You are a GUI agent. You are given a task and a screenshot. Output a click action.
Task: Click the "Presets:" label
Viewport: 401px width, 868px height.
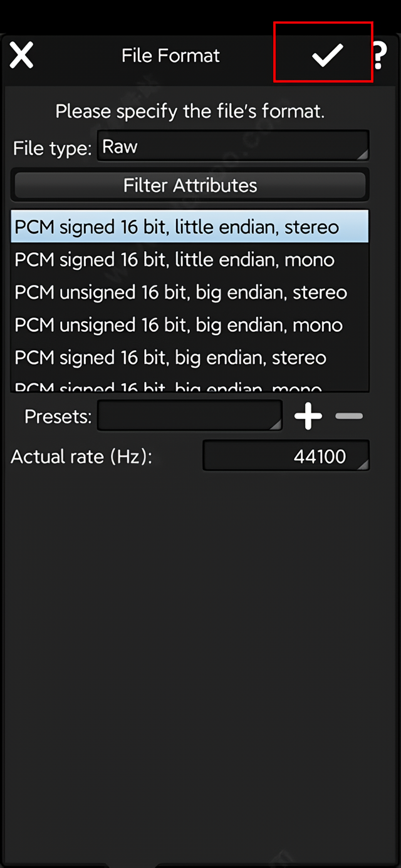click(x=58, y=416)
